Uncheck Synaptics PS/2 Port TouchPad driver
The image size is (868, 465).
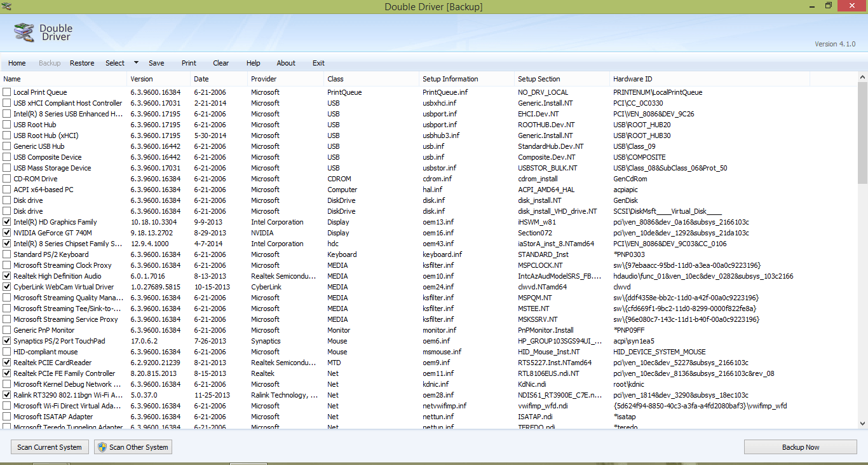pos(7,341)
